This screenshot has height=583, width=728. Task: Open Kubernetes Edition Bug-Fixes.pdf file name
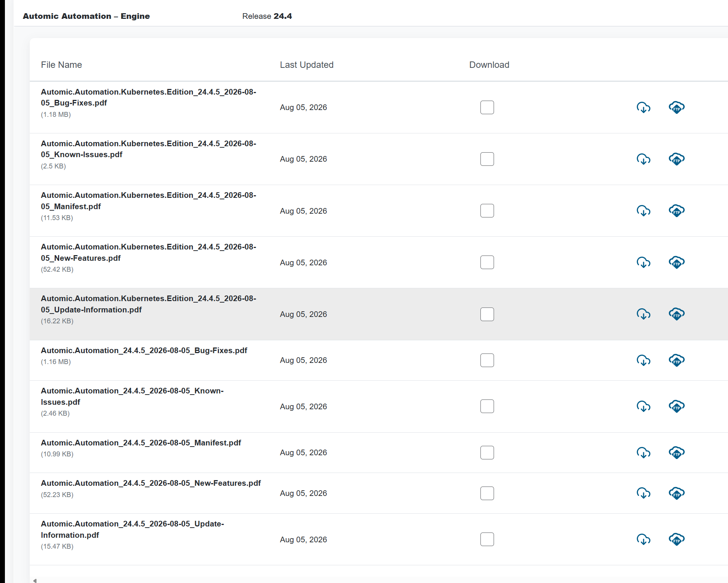tap(148, 97)
